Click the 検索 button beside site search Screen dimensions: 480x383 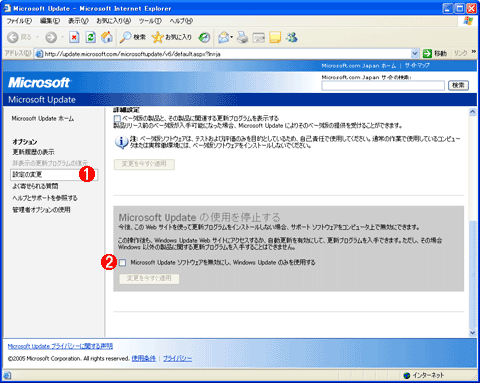click(458, 85)
